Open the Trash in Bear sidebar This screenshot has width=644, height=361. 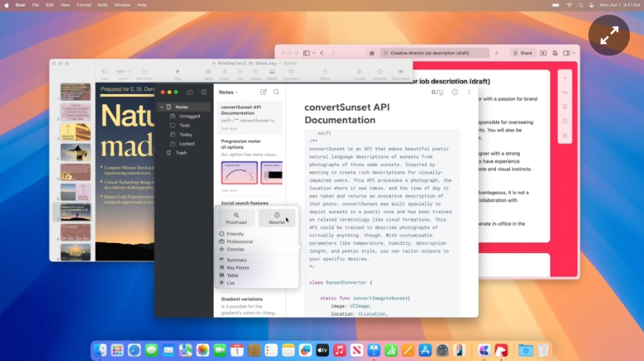pyautogui.click(x=181, y=153)
